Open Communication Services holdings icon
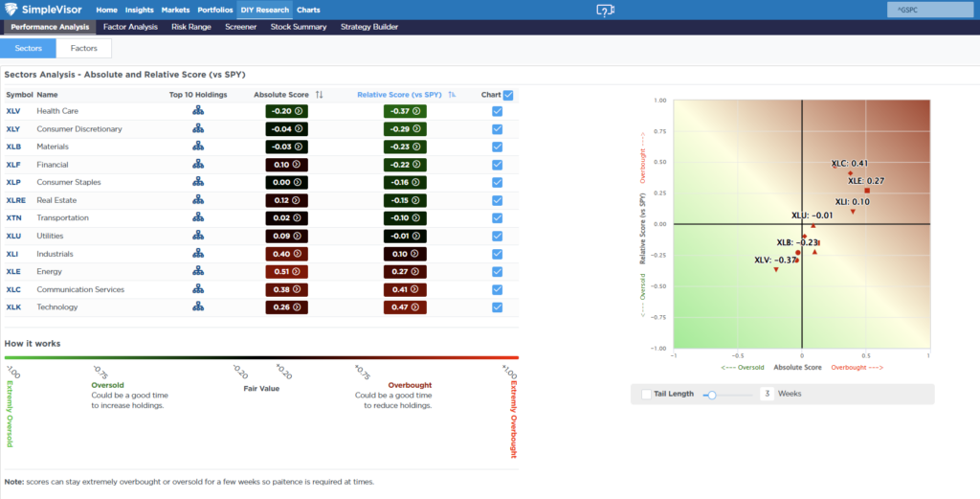The height and width of the screenshot is (499, 980). pyautogui.click(x=198, y=289)
